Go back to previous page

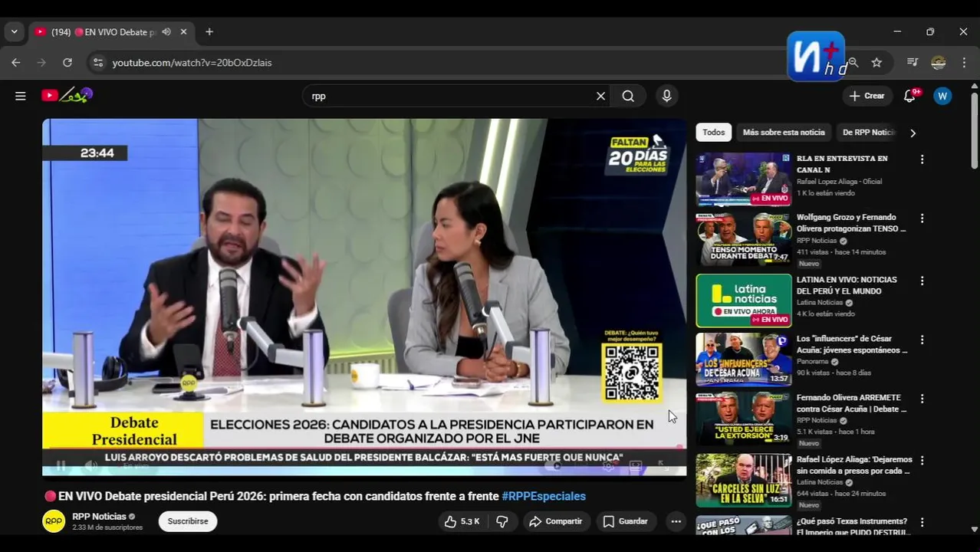coord(16,63)
